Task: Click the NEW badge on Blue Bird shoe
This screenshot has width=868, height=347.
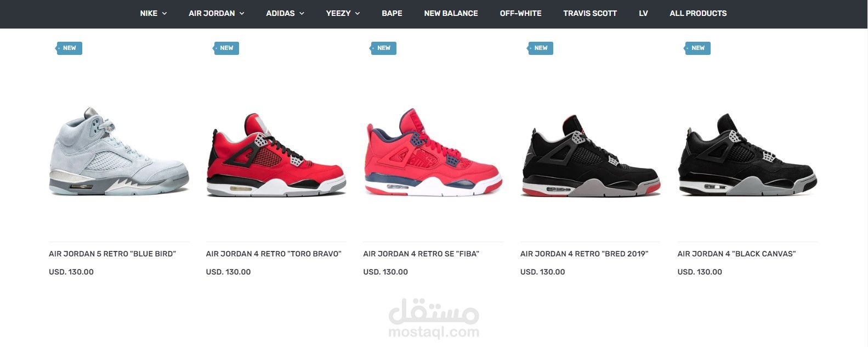Action: pos(69,48)
